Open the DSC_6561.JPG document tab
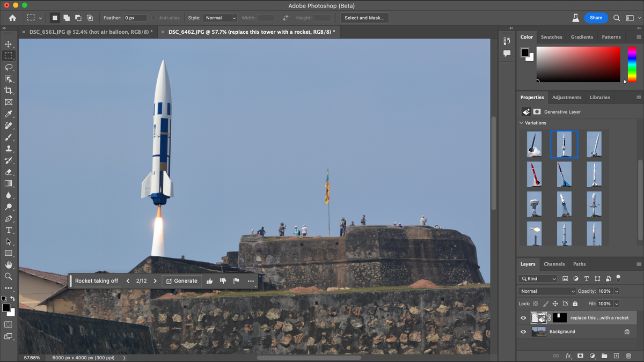This screenshot has width=644, height=362. 91,32
